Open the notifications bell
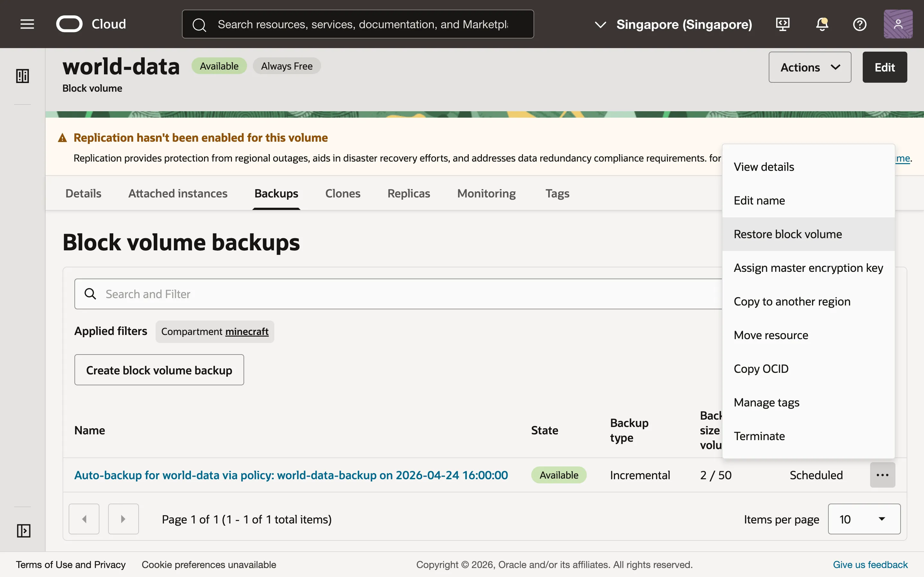 pyautogui.click(x=821, y=24)
